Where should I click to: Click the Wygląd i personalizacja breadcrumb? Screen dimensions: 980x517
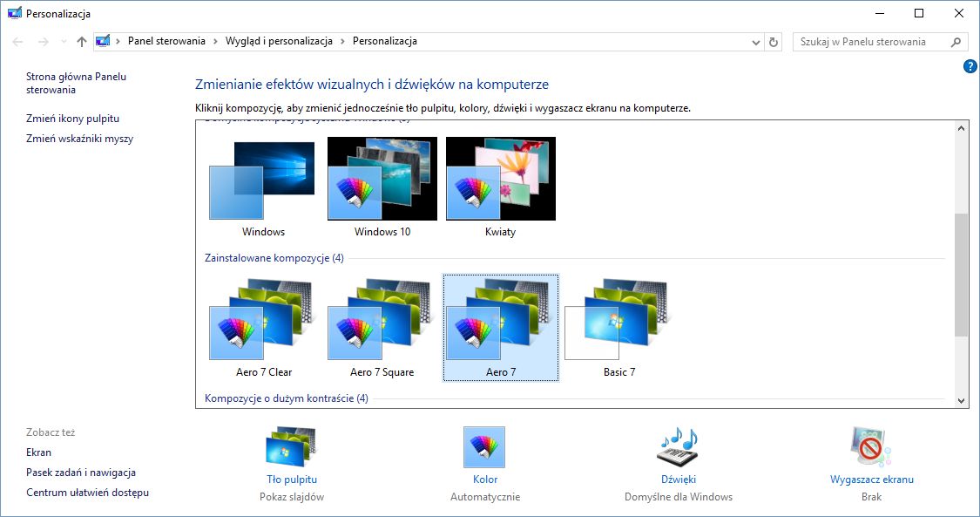click(x=279, y=41)
